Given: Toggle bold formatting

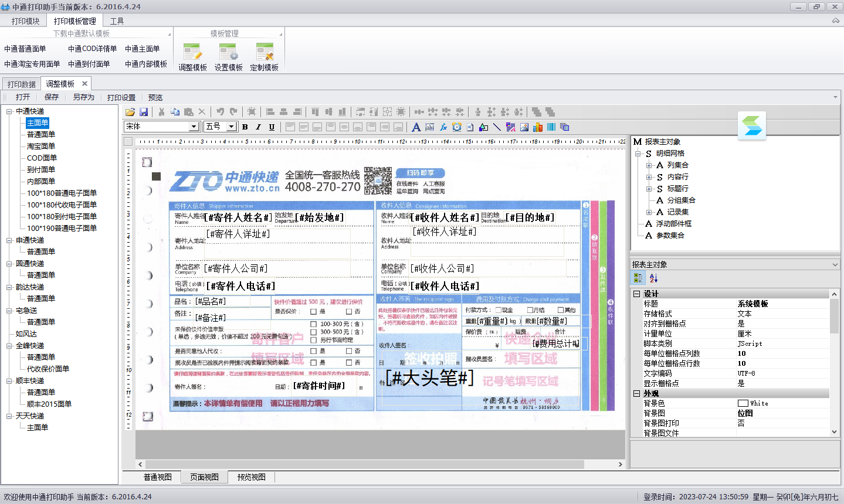Looking at the screenshot, I should [x=245, y=127].
